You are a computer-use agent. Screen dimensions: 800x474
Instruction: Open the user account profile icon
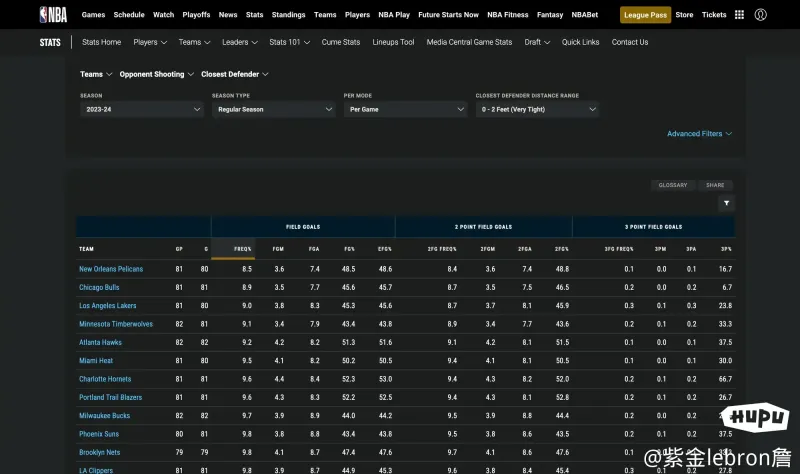coord(761,15)
